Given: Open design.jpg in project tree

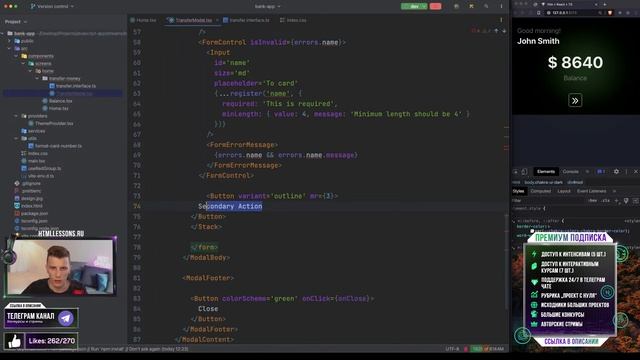Looking at the screenshot, I should pyautogui.click(x=28, y=198).
